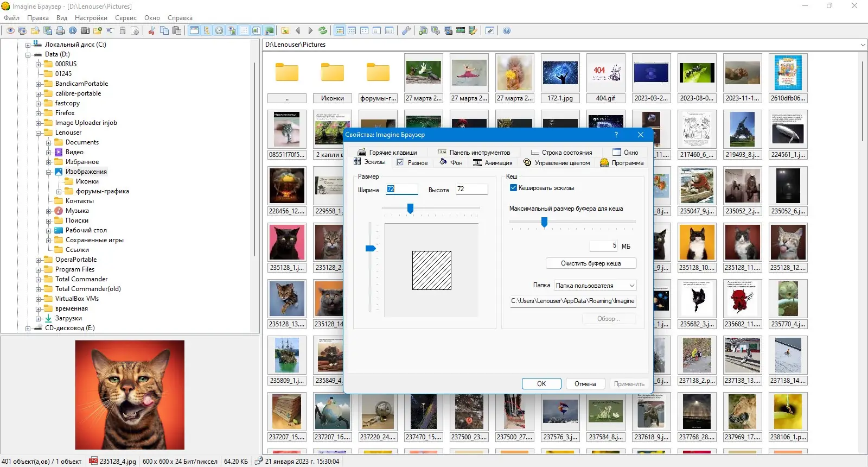Click the screen capture camera-monitor icon
The width and height of the screenshot is (868, 467).
tap(448, 31)
